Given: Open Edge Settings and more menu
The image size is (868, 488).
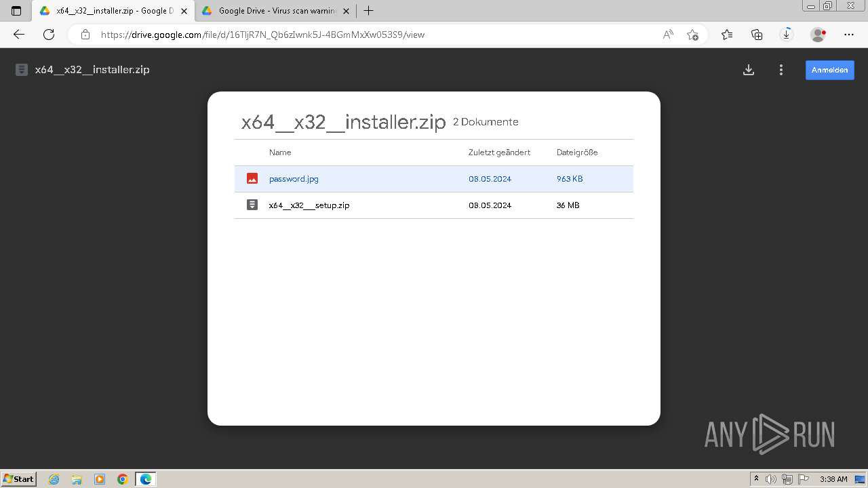Looking at the screenshot, I should (849, 35).
